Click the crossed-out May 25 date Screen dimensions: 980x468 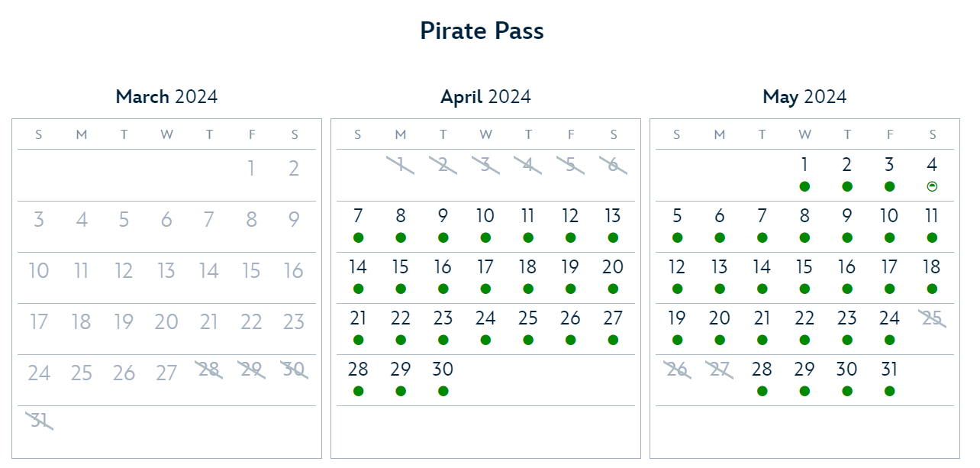point(932,319)
